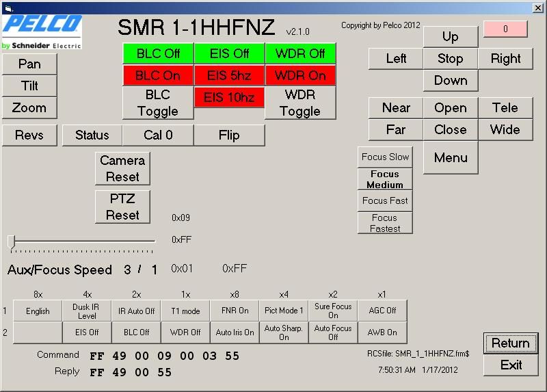
Task: Enable WDR On red button
Action: coord(300,75)
